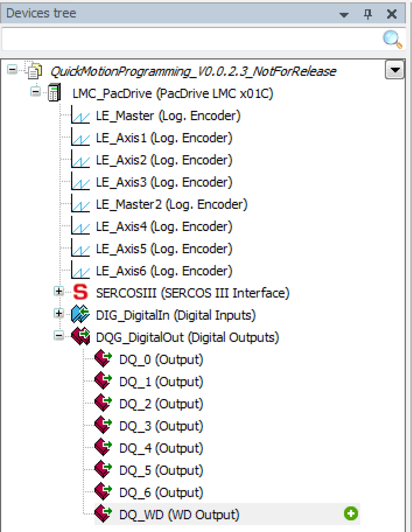Select SERCOSIII (SERCOS III Interface)
Viewport: 412px width, 532px height.
193,293
